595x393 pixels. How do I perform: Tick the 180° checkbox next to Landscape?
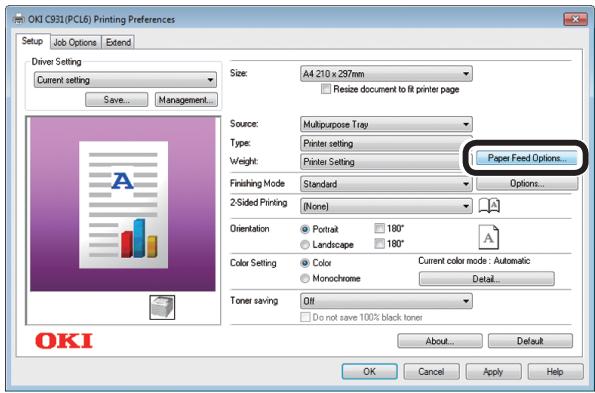click(x=379, y=244)
